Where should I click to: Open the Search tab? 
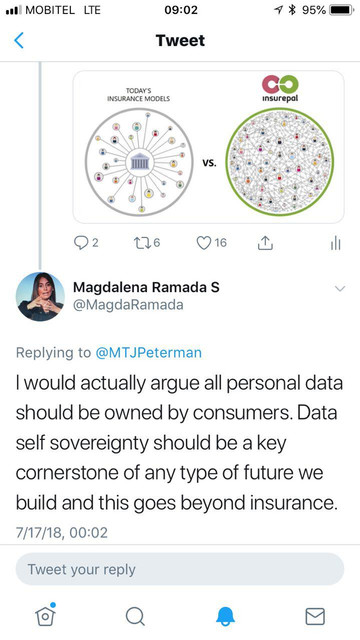pyautogui.click(x=135, y=616)
